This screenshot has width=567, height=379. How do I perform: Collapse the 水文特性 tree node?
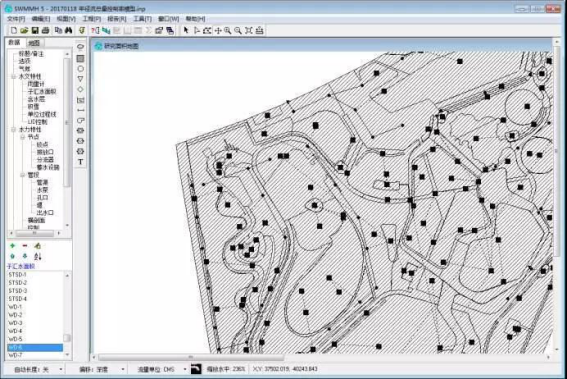(x=14, y=76)
